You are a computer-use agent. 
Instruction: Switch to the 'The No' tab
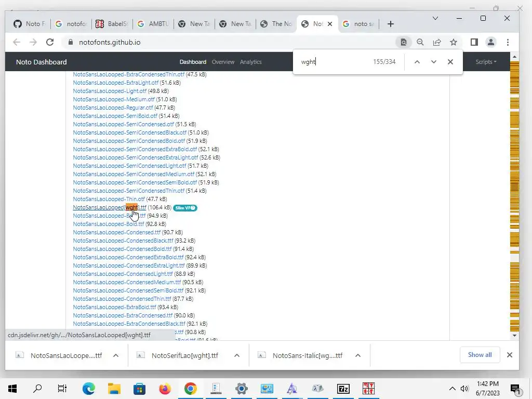(x=276, y=24)
